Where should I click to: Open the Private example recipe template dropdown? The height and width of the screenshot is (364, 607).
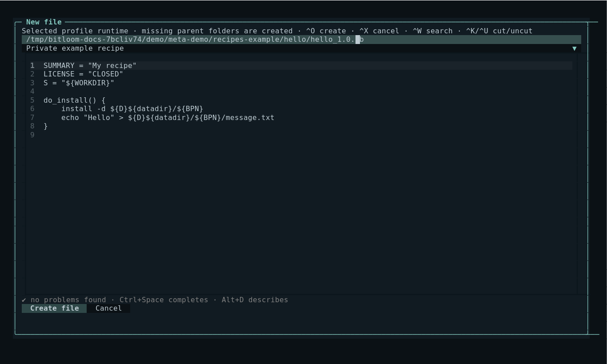(301, 48)
